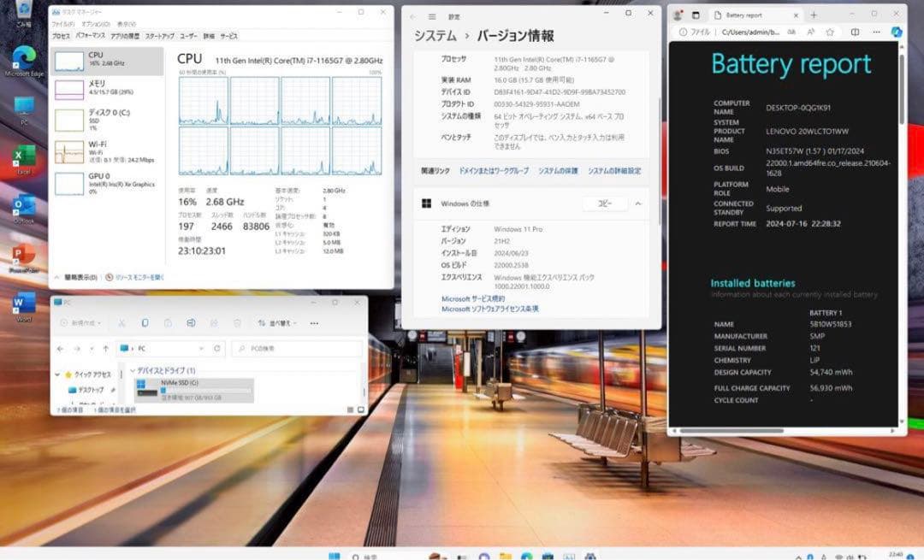Collapse the Windows の仕様 section
Image resolution: width=924 pixels, height=560 pixels.
(x=638, y=203)
